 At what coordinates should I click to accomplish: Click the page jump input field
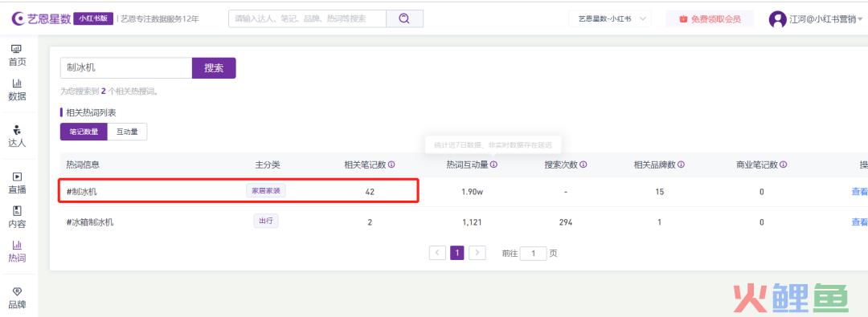(x=534, y=254)
